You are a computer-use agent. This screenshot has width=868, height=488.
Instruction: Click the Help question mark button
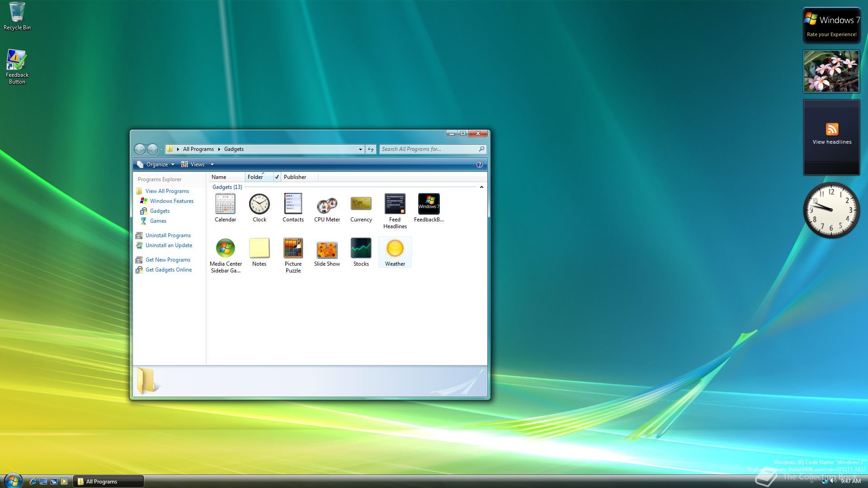coord(480,164)
